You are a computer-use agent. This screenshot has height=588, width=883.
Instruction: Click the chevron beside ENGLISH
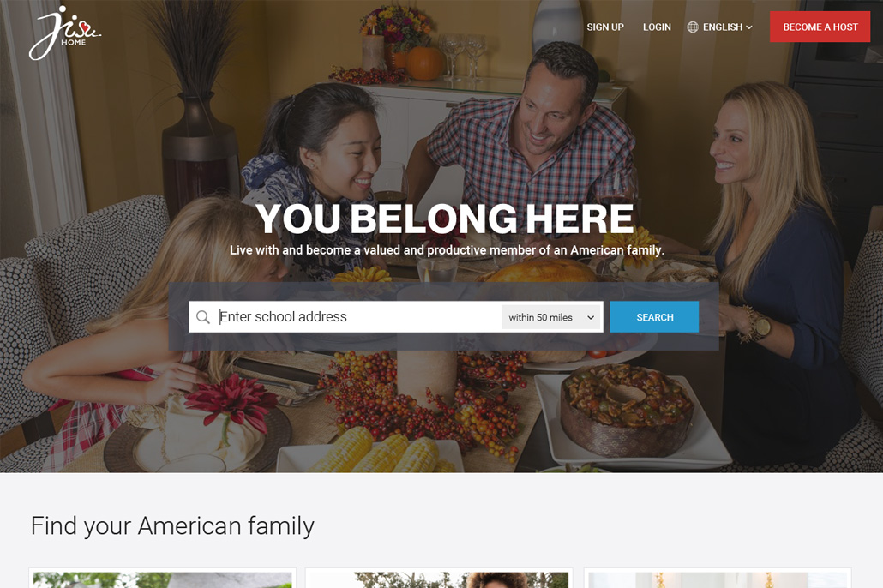(x=749, y=27)
